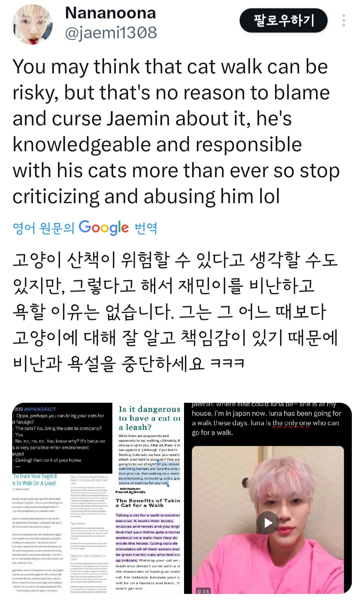Image resolution: width=364 pixels, height=600 pixels.
Task: Tap the 팔로우하기 follow button
Action: point(283,21)
